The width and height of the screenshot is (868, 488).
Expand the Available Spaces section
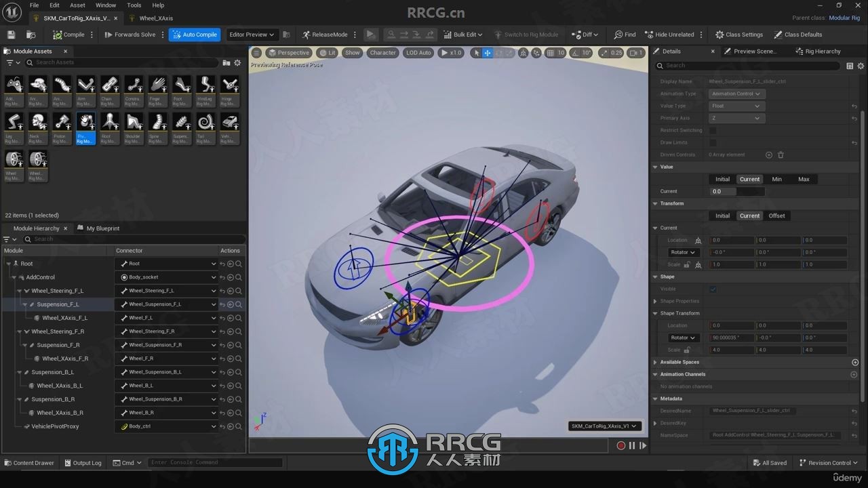656,362
